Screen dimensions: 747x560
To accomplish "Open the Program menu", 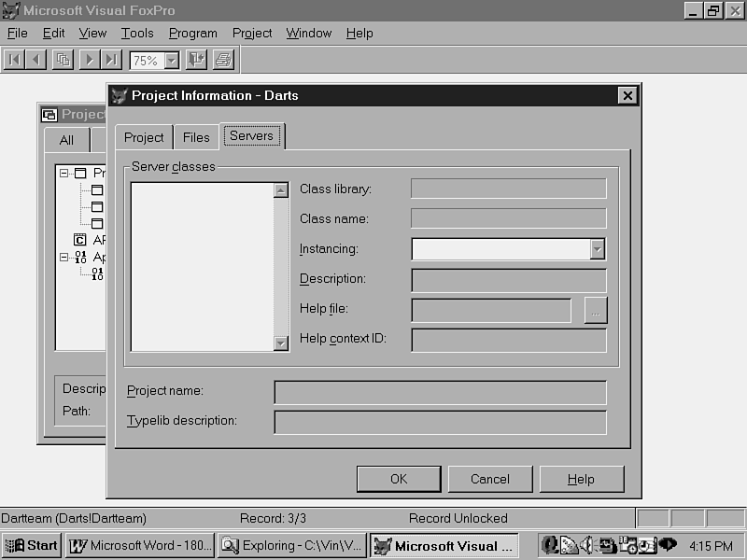I will click(192, 33).
